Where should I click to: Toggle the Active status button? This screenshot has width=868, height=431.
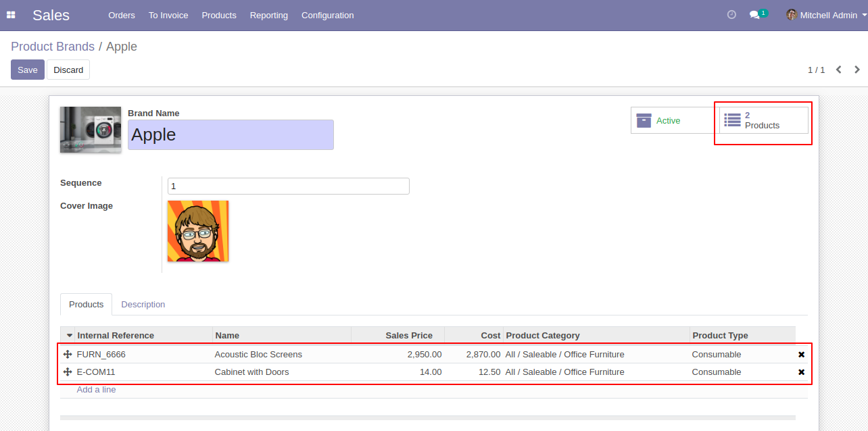tap(674, 120)
